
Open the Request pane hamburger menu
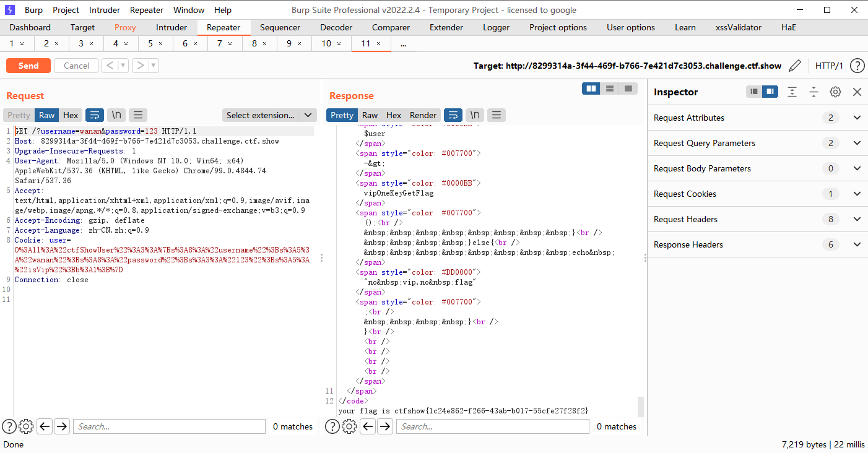(x=138, y=115)
